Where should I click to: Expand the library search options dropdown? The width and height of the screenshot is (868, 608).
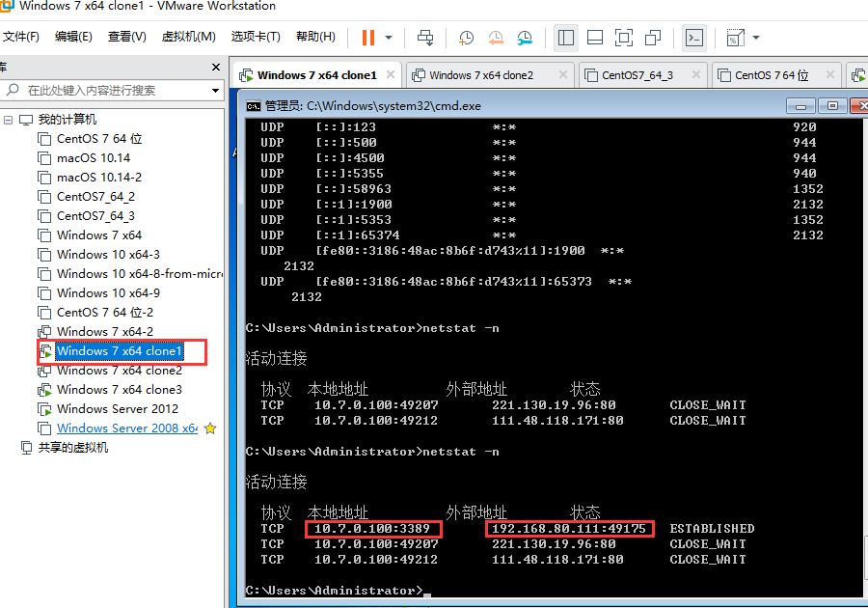tap(215, 91)
